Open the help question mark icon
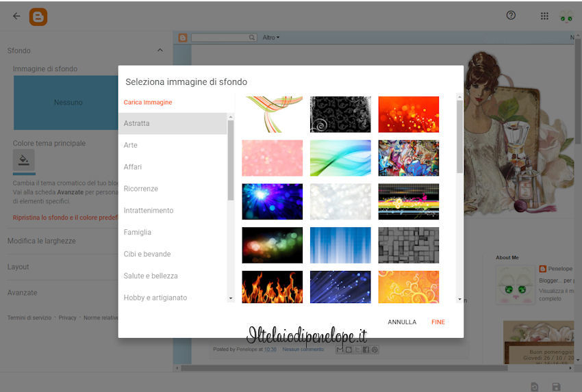This screenshot has width=582, height=392. [x=511, y=16]
